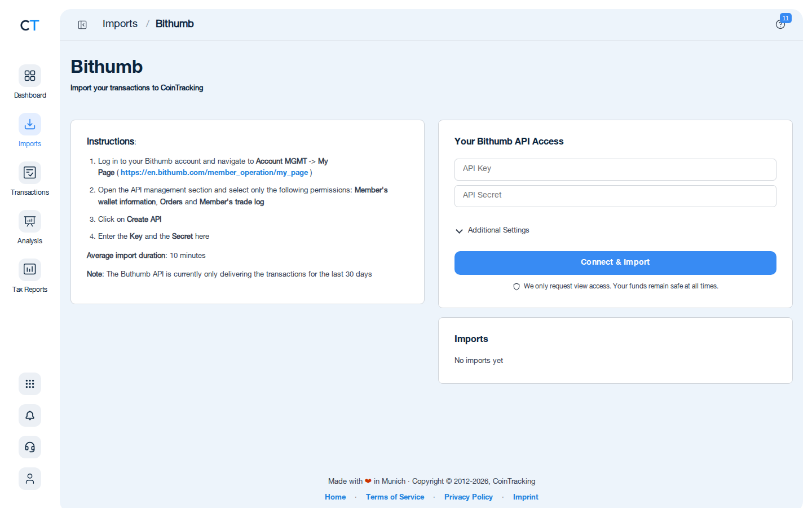Click the Instructions heading

coord(111,142)
